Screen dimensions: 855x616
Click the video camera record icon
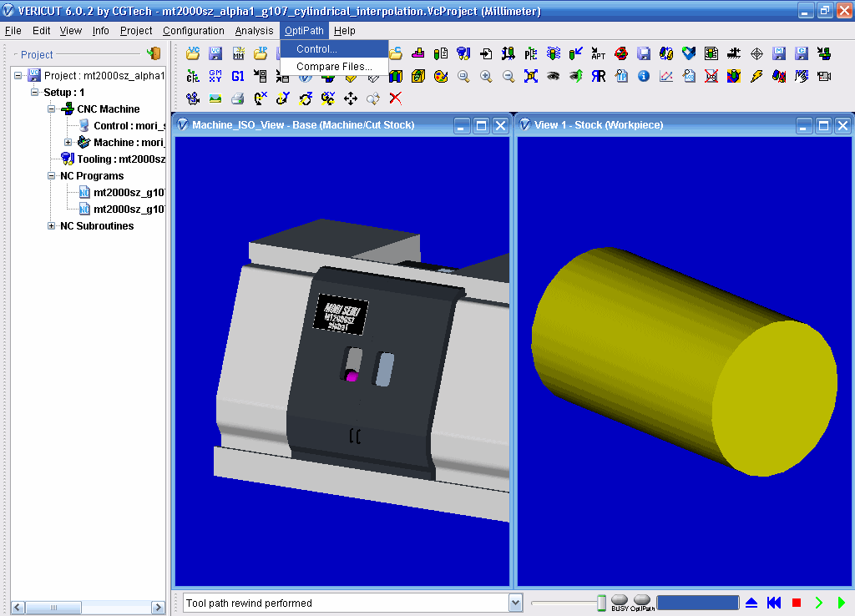tap(824, 76)
